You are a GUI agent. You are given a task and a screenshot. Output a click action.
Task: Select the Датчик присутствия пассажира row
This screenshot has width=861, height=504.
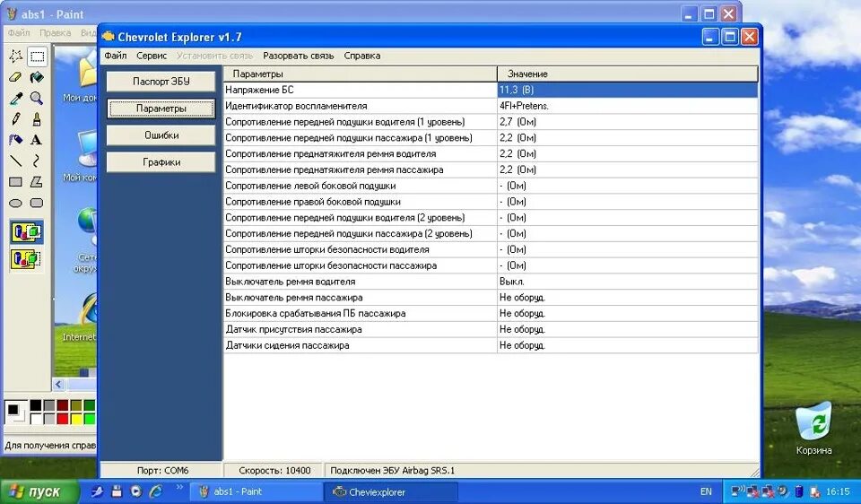coord(491,329)
